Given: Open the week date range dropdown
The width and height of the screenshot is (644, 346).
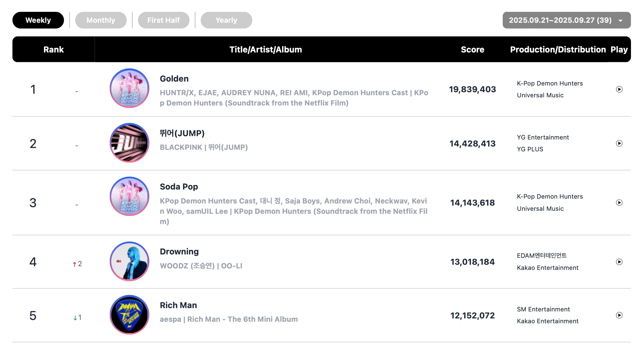Looking at the screenshot, I should 566,20.
